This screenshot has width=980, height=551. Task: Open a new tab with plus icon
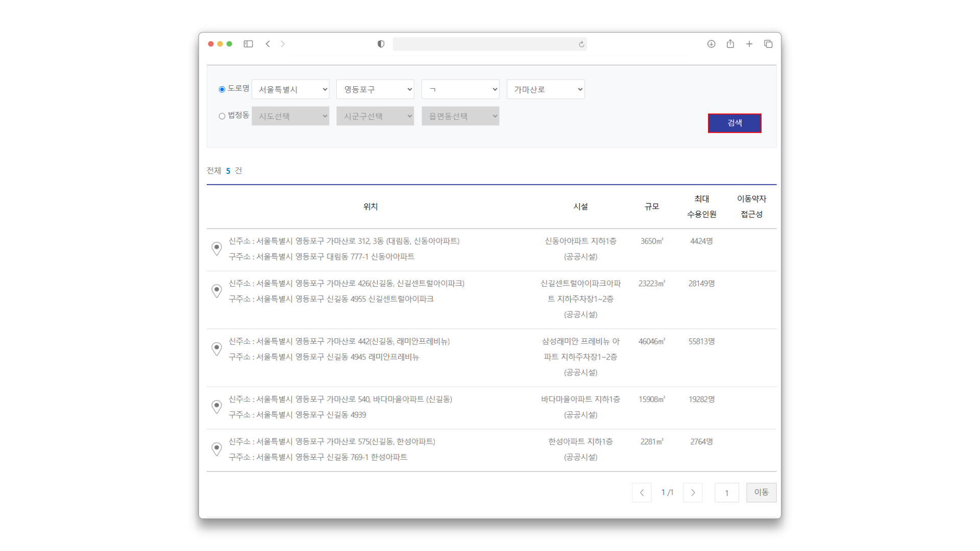(749, 44)
